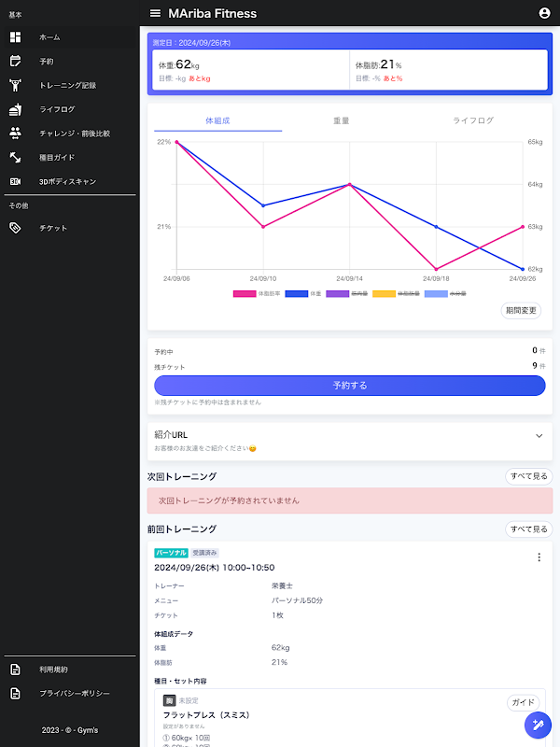Open the three-dot menu on training card
This screenshot has width=560, height=747.
[x=539, y=557]
